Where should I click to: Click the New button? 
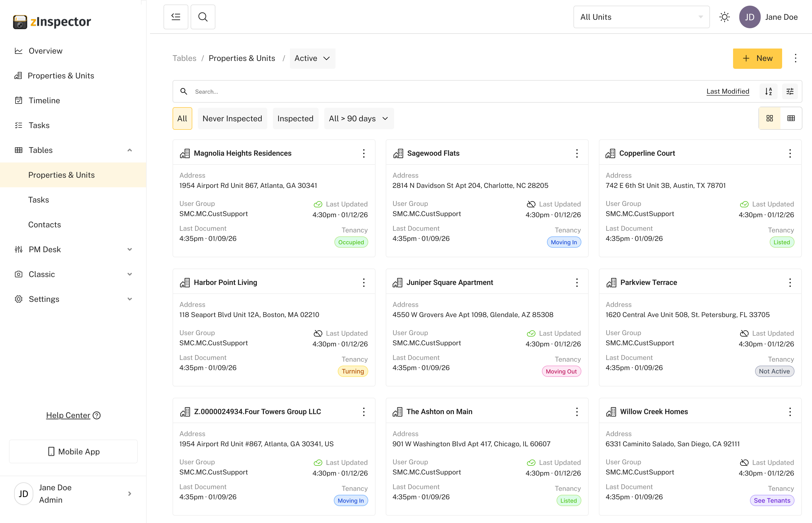click(x=757, y=58)
